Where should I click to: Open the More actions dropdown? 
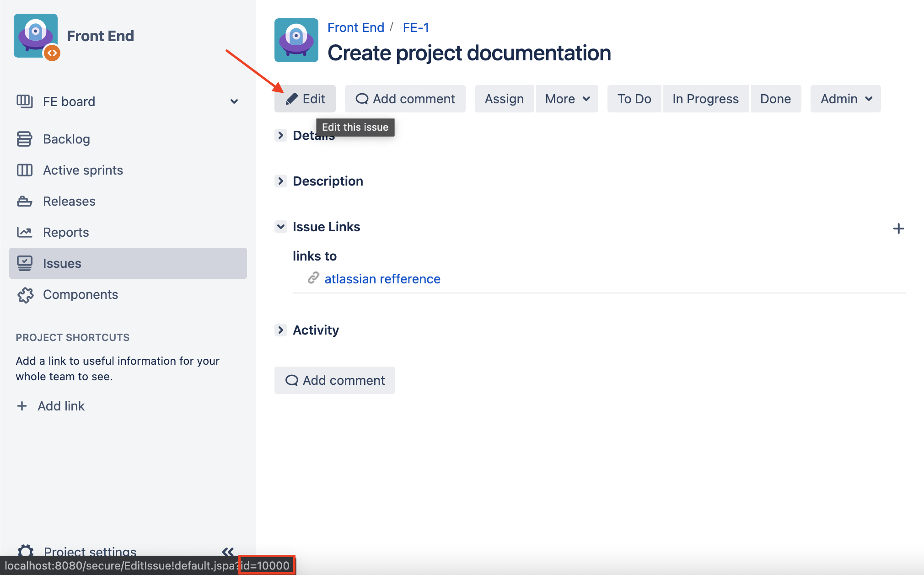(x=567, y=99)
